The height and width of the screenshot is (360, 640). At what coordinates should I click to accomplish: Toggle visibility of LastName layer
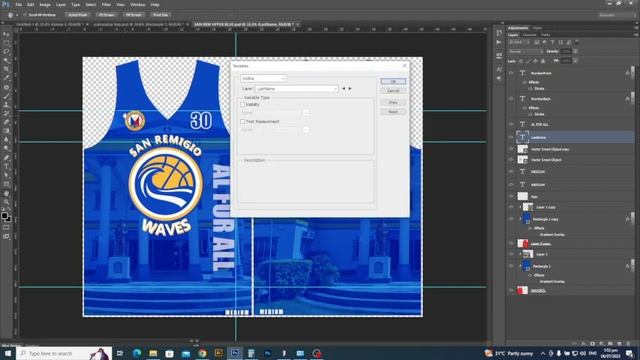tap(511, 137)
